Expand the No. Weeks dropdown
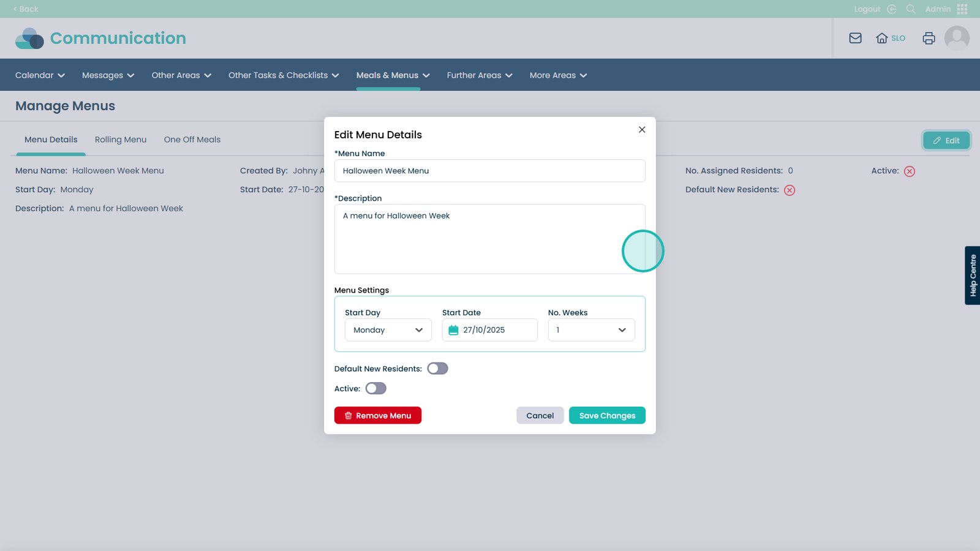This screenshot has height=551, width=980. point(591,330)
